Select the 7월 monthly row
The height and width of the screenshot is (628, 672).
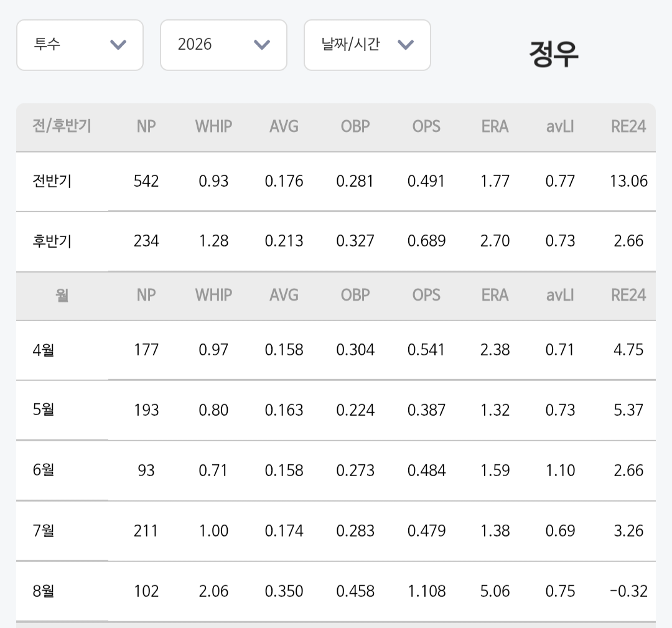336,531
